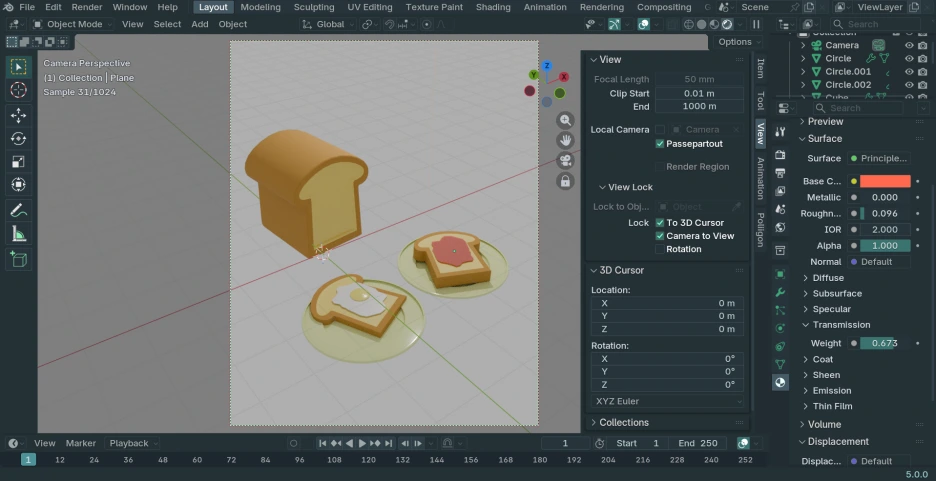Enable the Lock Rotation checkbox
The image size is (936, 481).
click(660, 249)
